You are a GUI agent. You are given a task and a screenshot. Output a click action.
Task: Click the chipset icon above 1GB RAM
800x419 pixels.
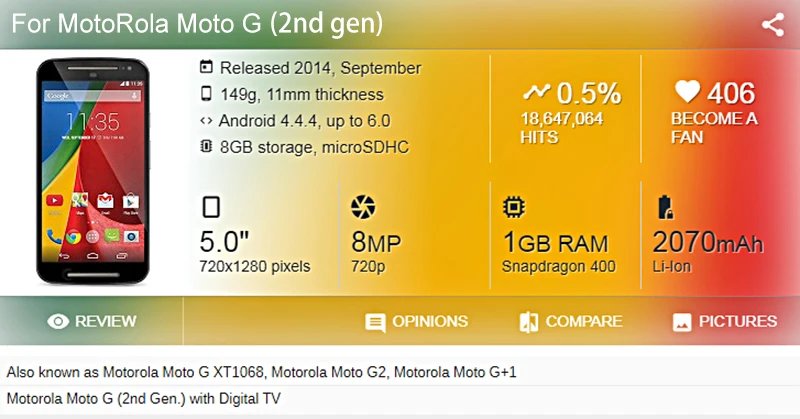click(514, 208)
